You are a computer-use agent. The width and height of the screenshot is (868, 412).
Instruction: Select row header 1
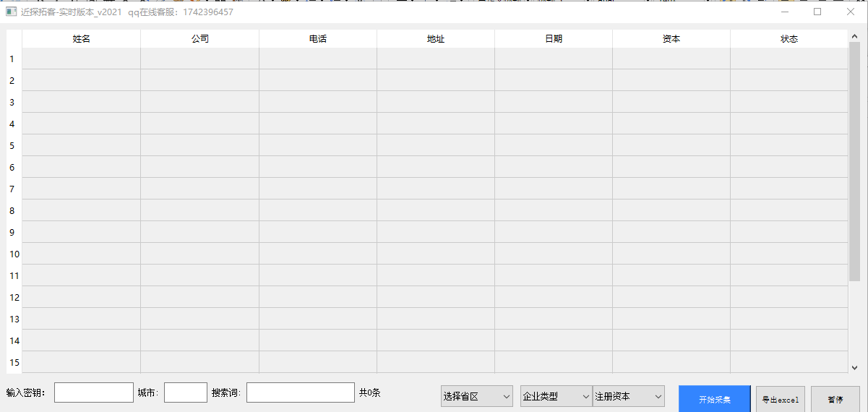pyautogui.click(x=14, y=59)
